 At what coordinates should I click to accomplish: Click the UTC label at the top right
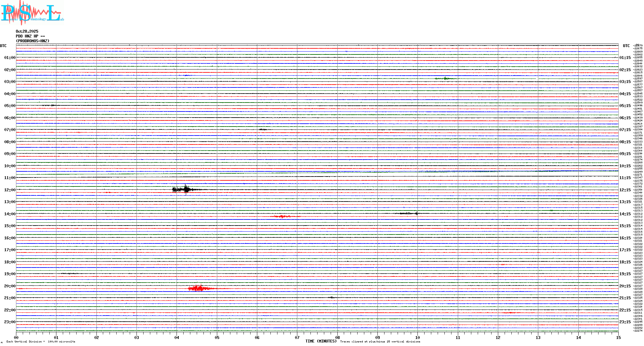tap(626, 46)
